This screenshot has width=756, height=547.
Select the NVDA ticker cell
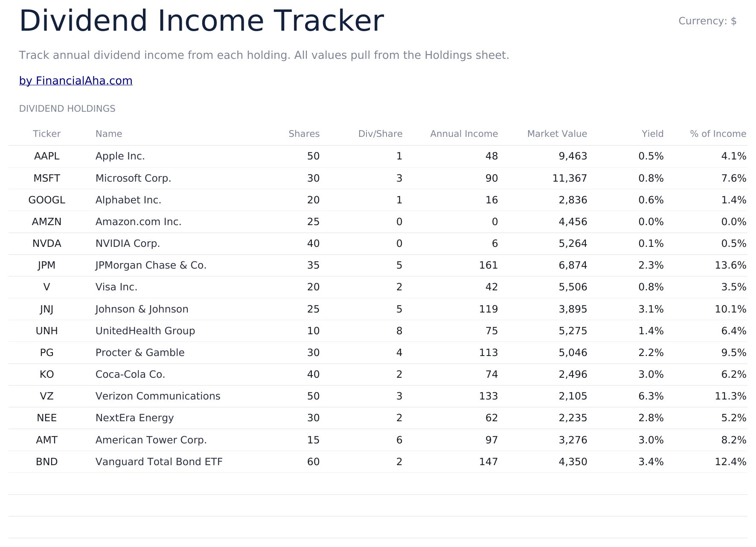47,243
